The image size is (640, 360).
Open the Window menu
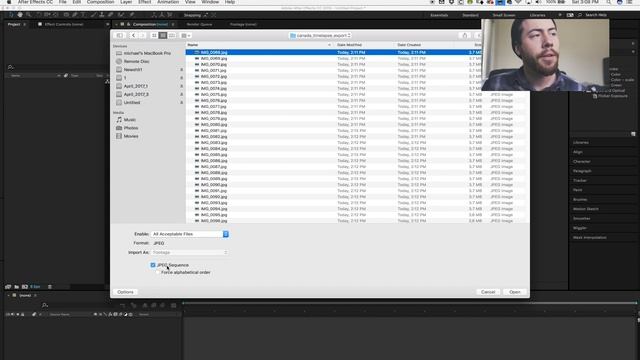[210, 2]
